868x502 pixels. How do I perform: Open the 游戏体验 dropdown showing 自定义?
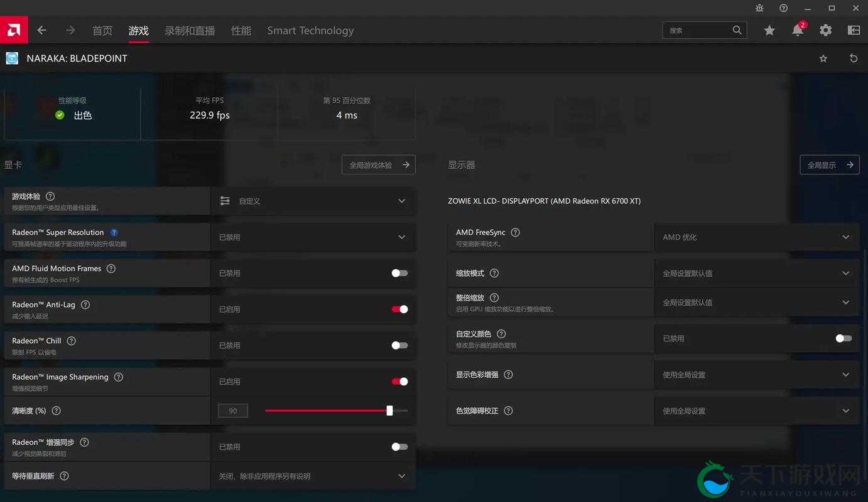pos(313,201)
